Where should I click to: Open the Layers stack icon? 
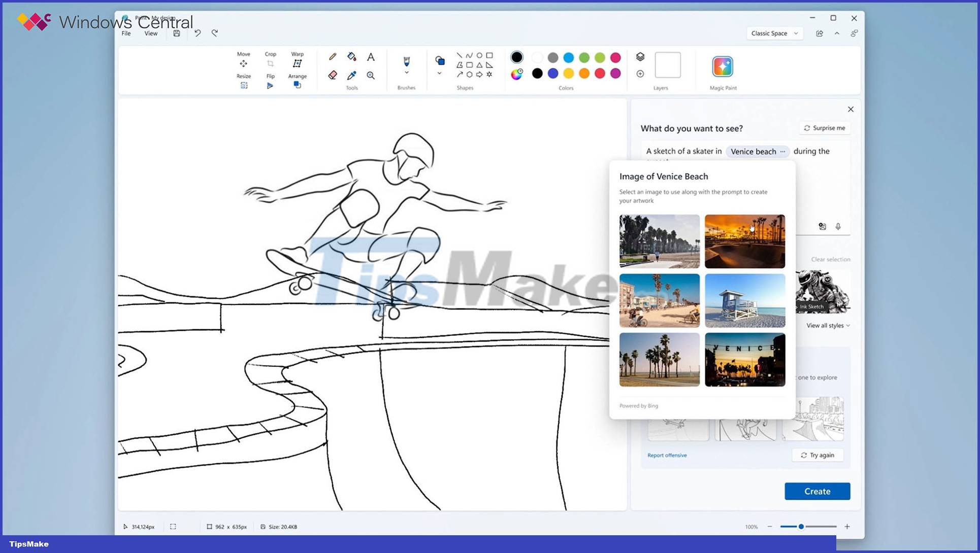[640, 57]
